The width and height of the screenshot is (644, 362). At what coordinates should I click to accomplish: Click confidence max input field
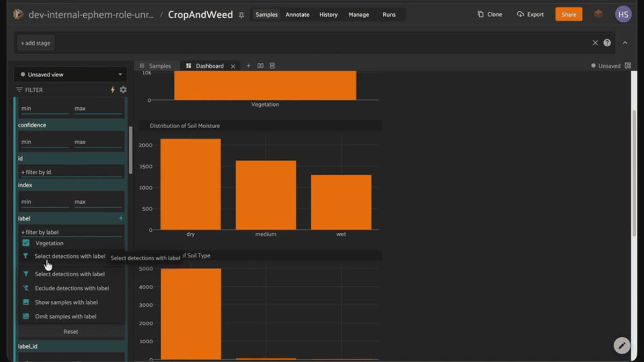pos(98,142)
